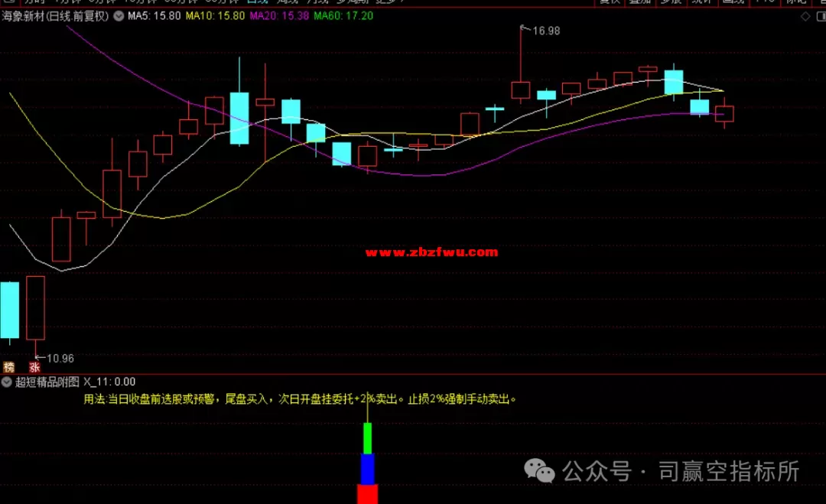Open the 张 badge under the chart

pyautogui.click(x=34, y=367)
